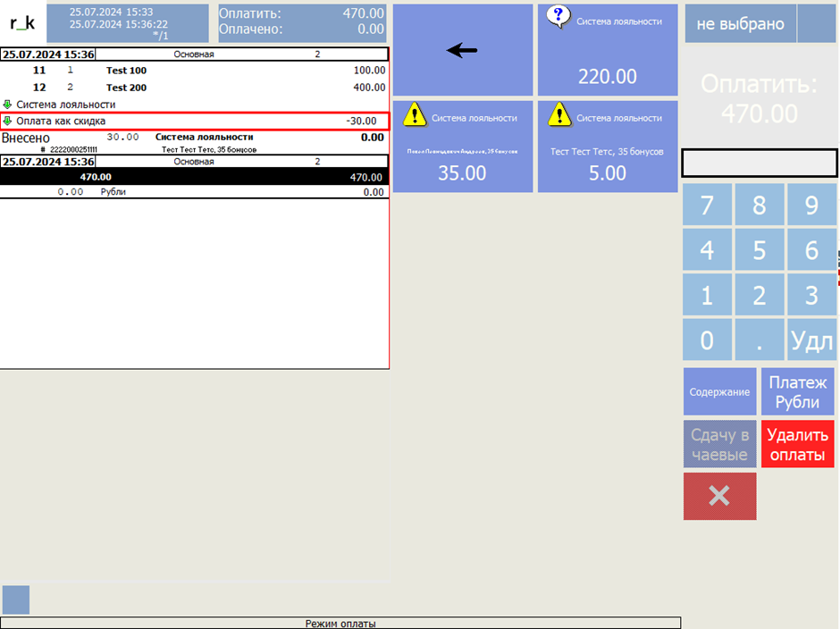The height and width of the screenshot is (629, 840).
Task: Open the не выбрано selector
Action: (x=740, y=24)
